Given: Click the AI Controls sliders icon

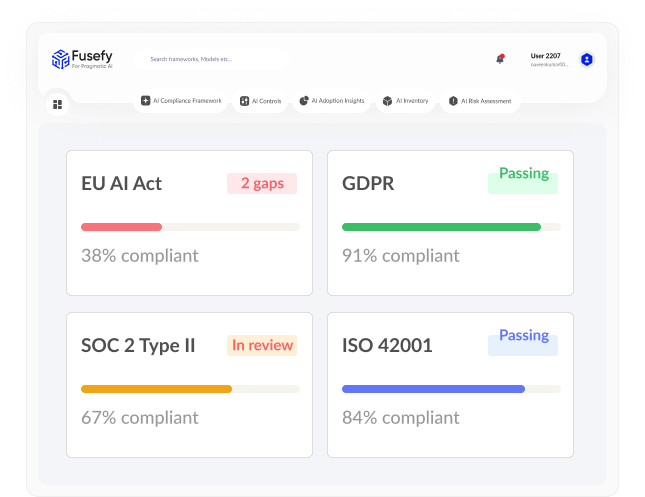Looking at the screenshot, I should point(244,101).
